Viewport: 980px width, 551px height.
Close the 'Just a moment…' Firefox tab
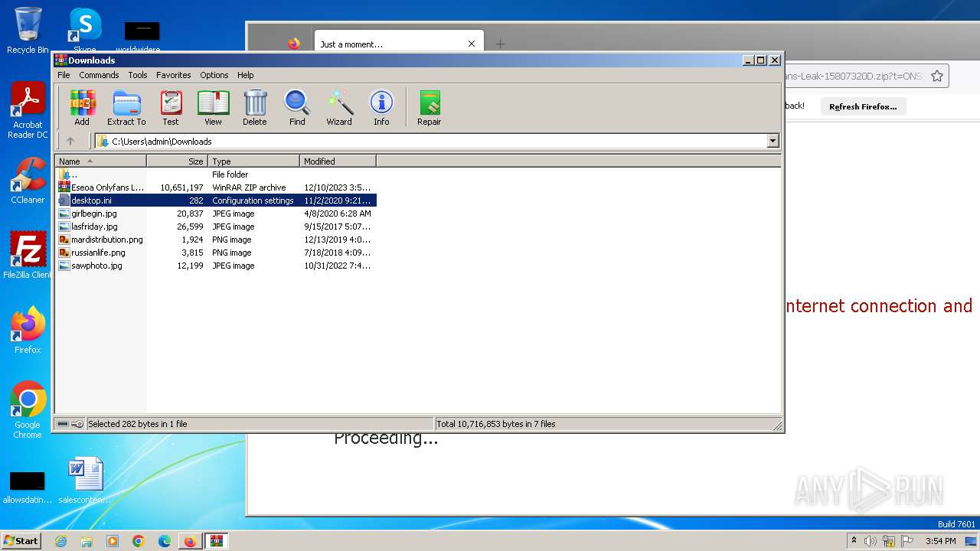click(x=472, y=44)
